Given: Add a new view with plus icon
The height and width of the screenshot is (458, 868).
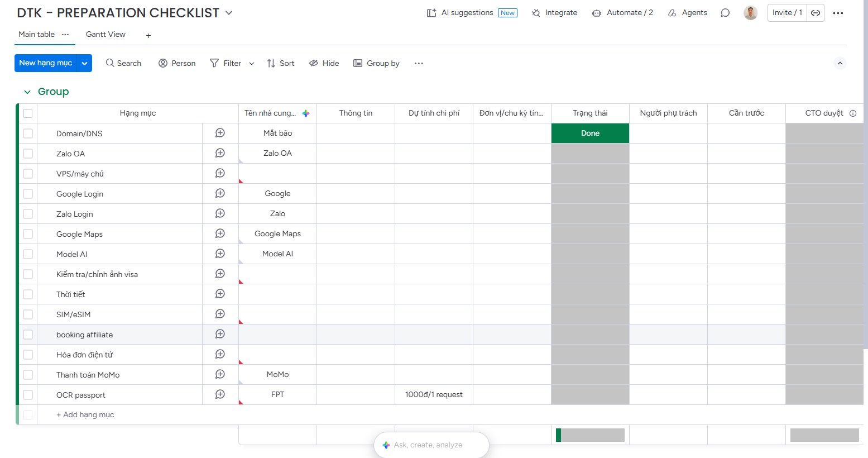Looking at the screenshot, I should (x=148, y=35).
